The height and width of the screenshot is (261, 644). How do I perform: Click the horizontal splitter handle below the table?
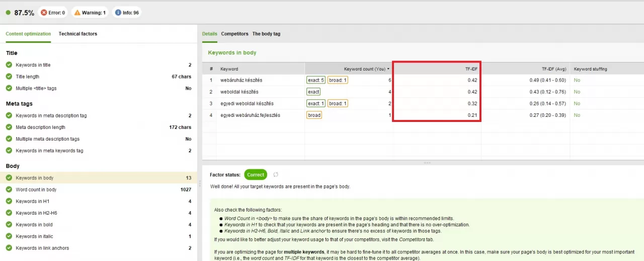[x=427, y=163]
